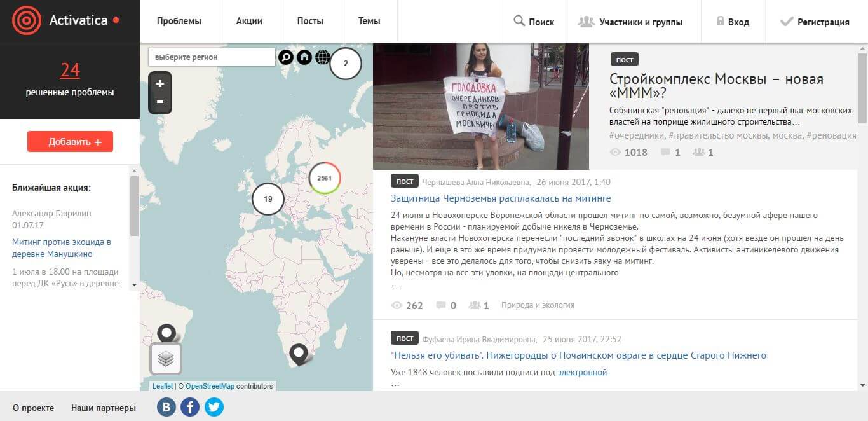Open the Проблемы menu item
Viewport: 868px width, 421px height.
coord(179,21)
